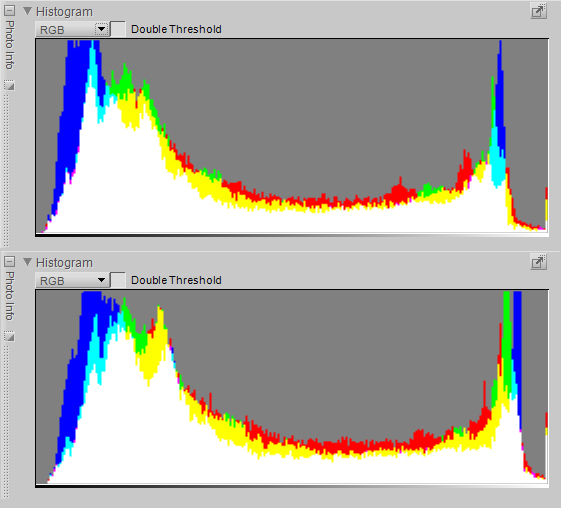This screenshot has height=508, width=561.
Task: Click small corner icon below top Photo Info
Action: [9, 86]
